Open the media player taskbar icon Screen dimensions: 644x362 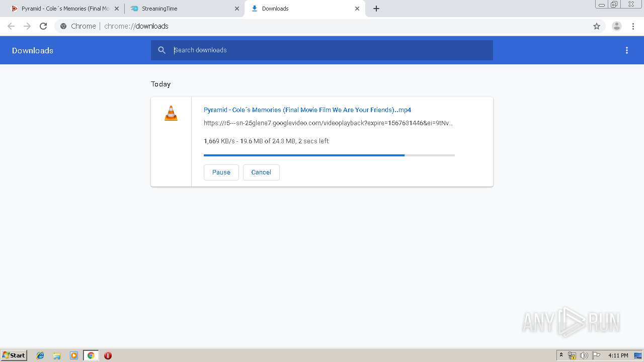click(x=73, y=355)
